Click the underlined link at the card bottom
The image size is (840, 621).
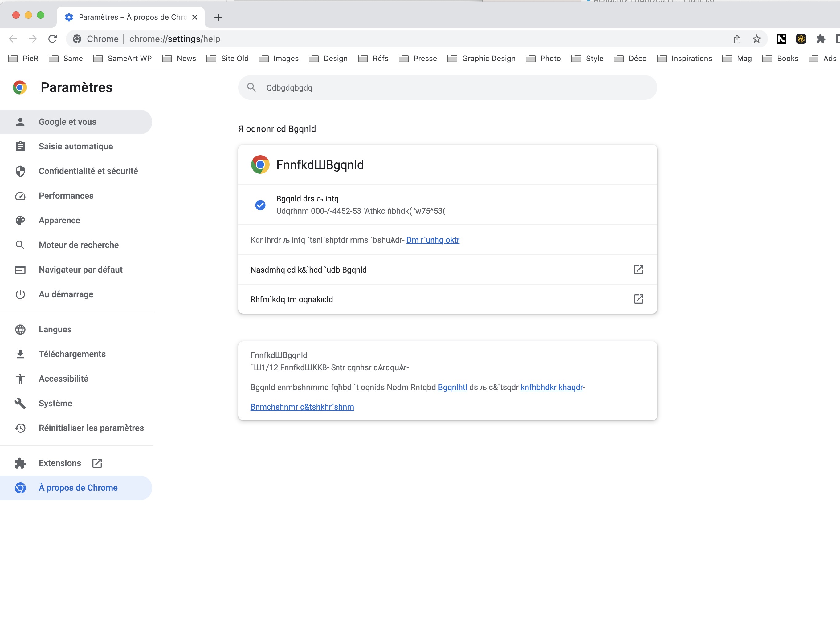[302, 407]
